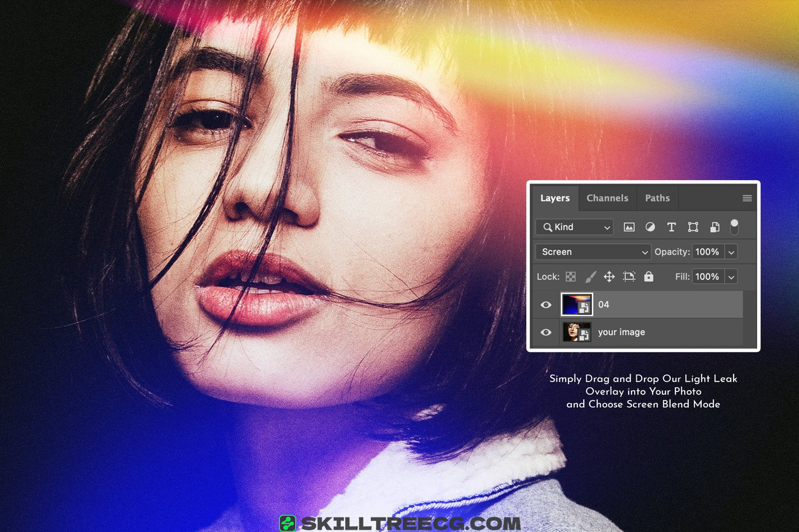Toggle the layer filtering switch
799x532 pixels.
pyautogui.click(x=734, y=227)
